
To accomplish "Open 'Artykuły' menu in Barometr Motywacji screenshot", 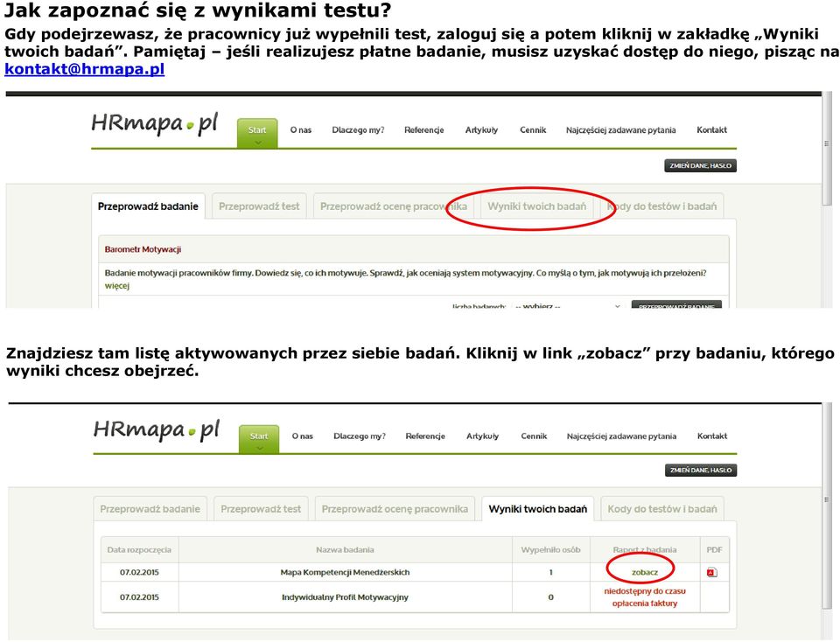I will (x=481, y=130).
